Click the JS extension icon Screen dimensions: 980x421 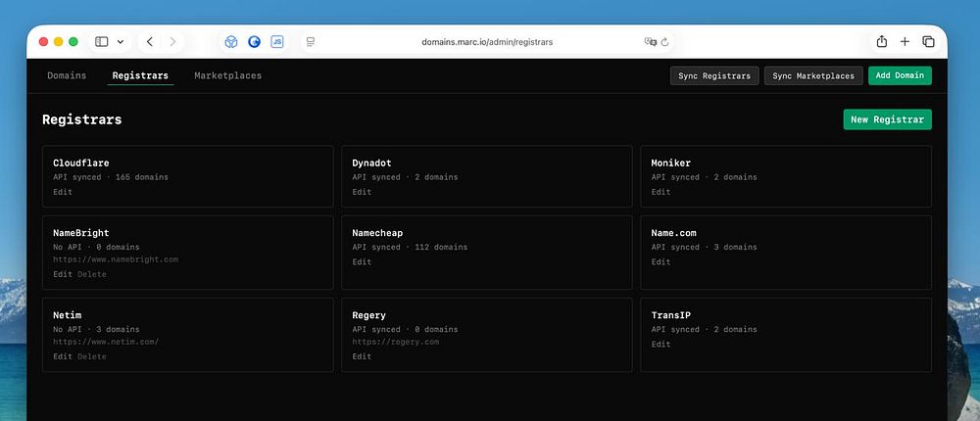click(277, 42)
